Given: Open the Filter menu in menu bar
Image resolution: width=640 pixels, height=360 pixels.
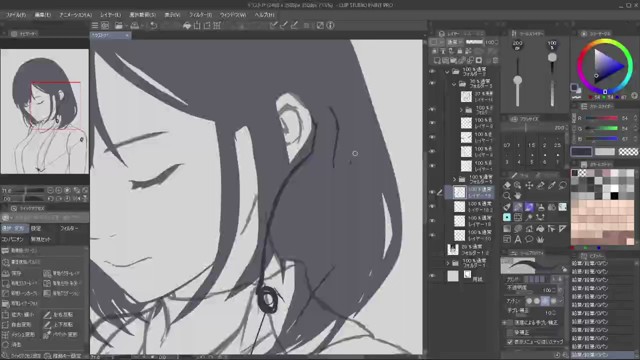Looking at the screenshot, I should coord(200,15).
